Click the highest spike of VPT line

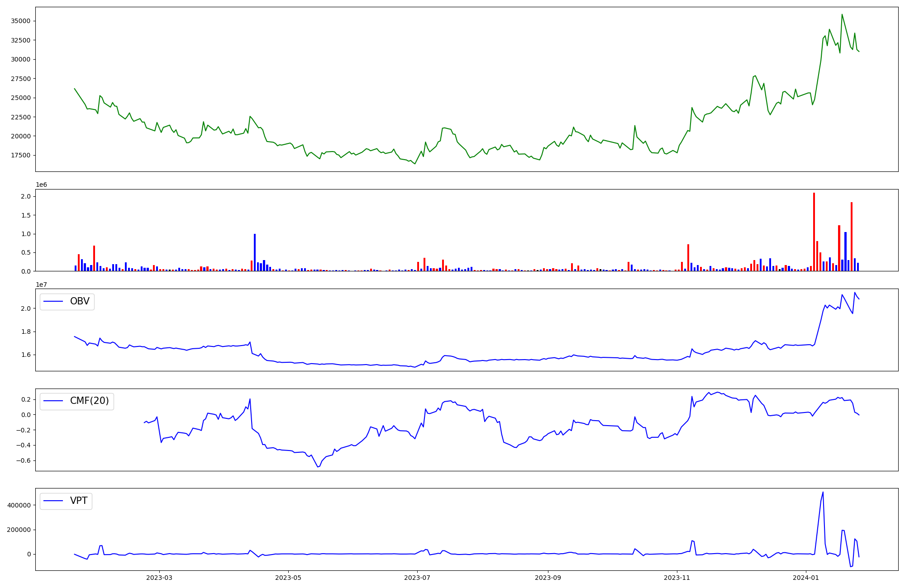point(823,493)
